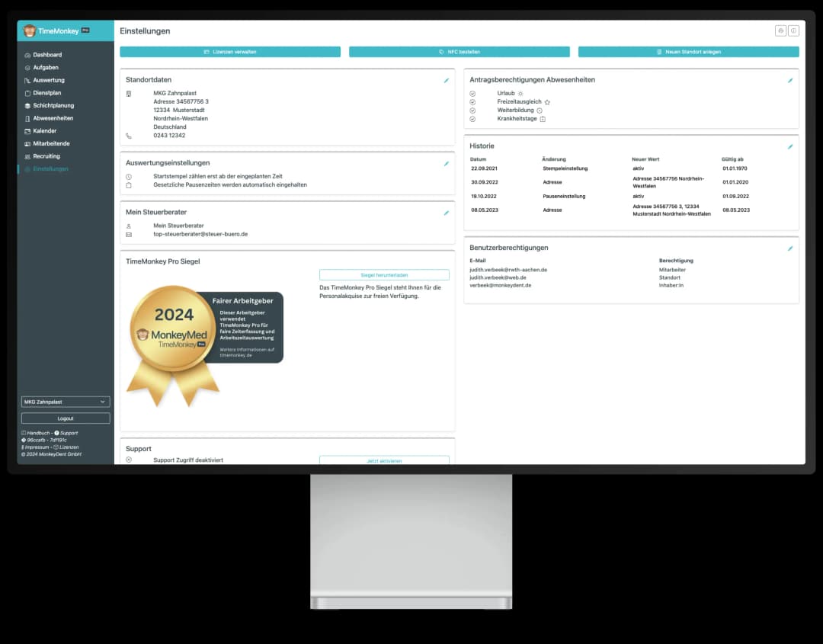Screen dimensions: 823x644
Task: Click the Historie date 08.05.2023 in the Datum column
Action: point(485,210)
